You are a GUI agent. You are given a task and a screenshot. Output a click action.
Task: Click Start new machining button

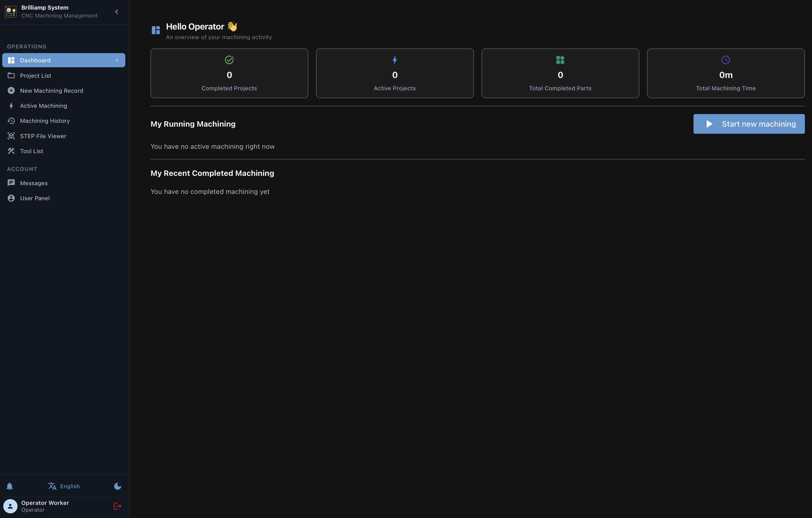tap(749, 124)
